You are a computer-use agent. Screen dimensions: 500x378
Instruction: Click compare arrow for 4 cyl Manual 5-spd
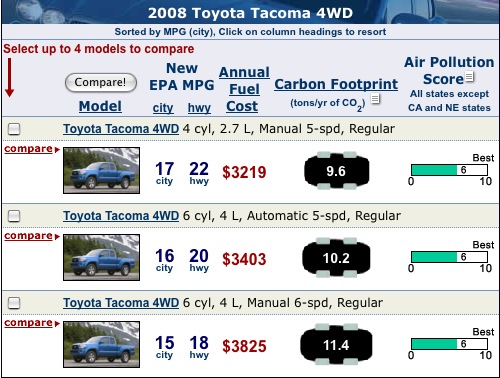tap(32, 149)
